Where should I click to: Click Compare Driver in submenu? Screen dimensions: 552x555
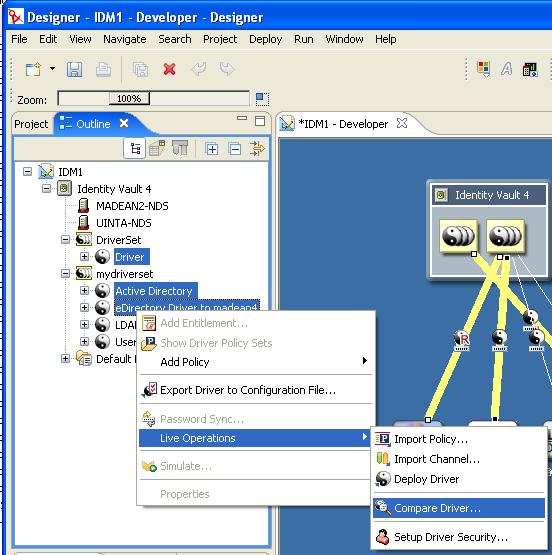point(459,508)
